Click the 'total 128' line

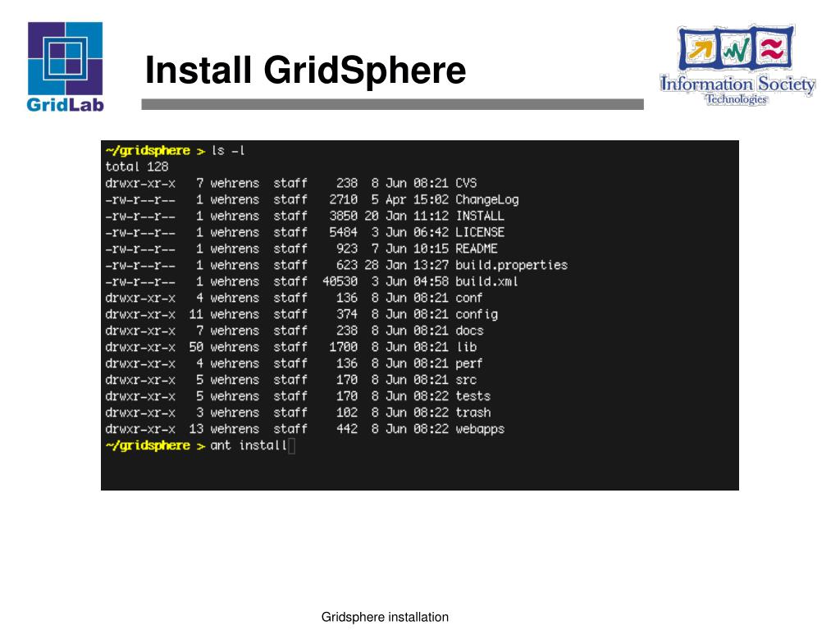point(137,167)
